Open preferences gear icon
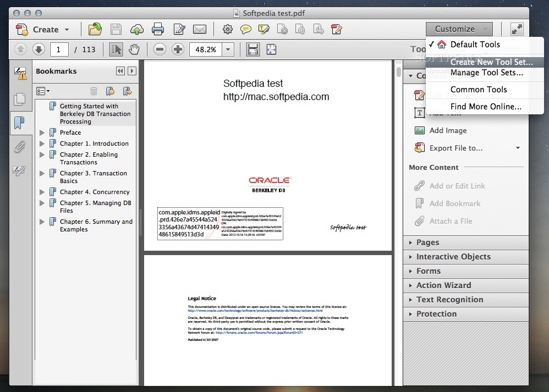This screenshot has width=549, height=392. (x=228, y=29)
